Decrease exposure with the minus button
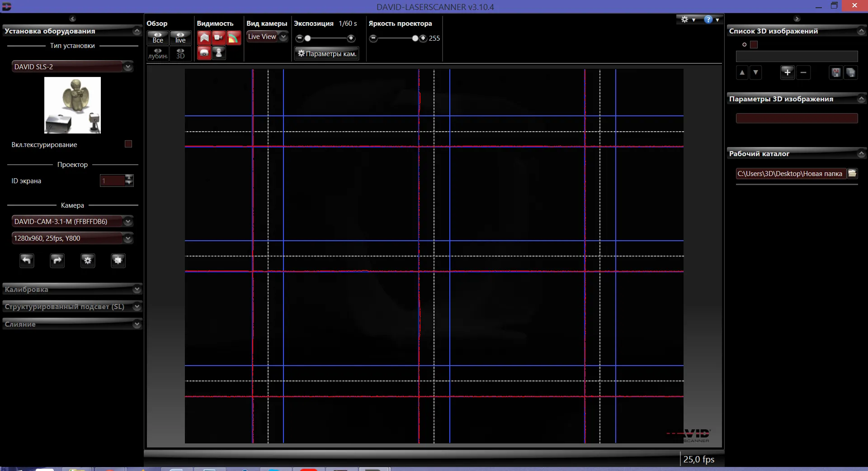 [x=299, y=38]
